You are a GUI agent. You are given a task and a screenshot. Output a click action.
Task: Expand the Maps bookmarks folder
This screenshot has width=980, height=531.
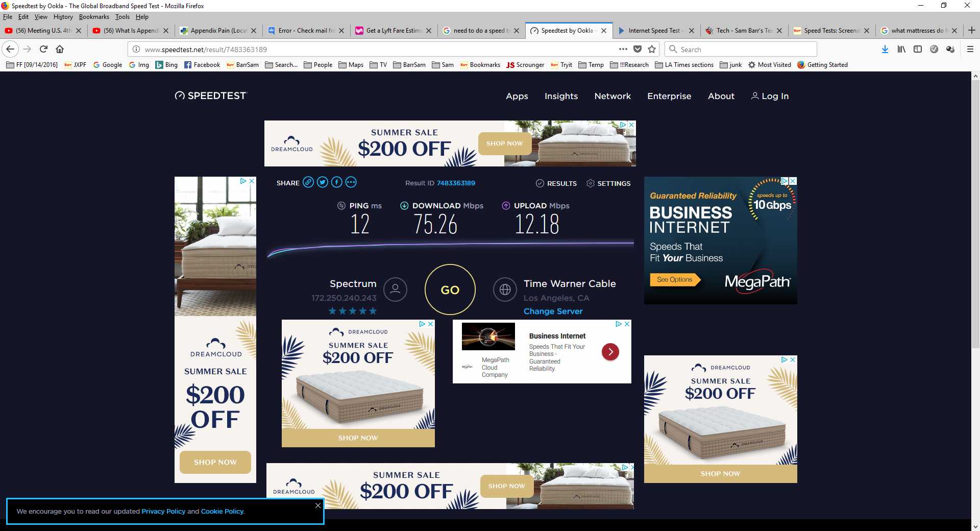pyautogui.click(x=351, y=65)
